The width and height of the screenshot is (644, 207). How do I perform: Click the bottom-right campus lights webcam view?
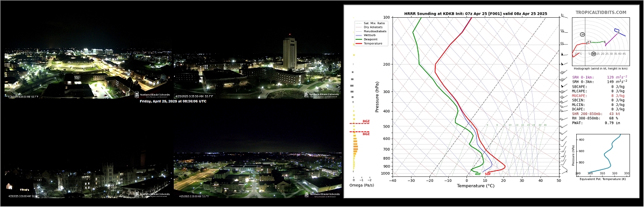(x=258, y=170)
